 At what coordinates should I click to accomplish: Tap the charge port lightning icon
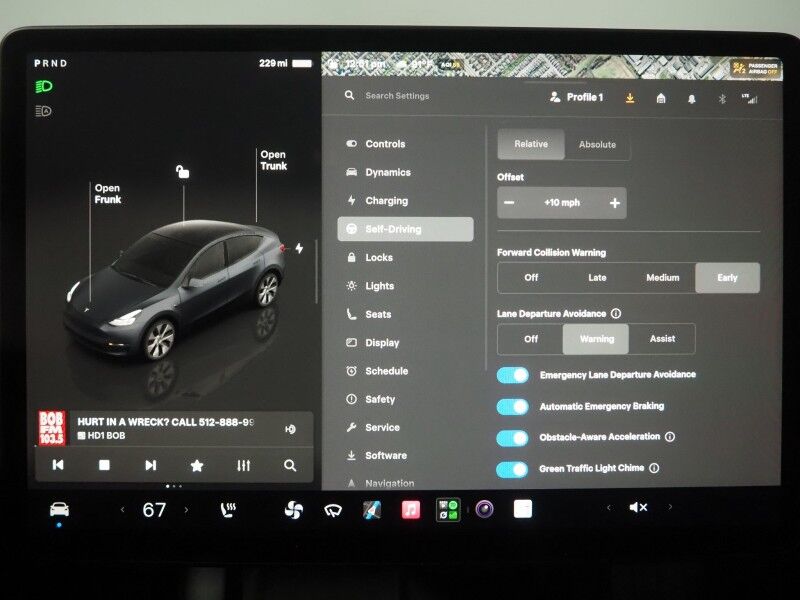coord(299,248)
